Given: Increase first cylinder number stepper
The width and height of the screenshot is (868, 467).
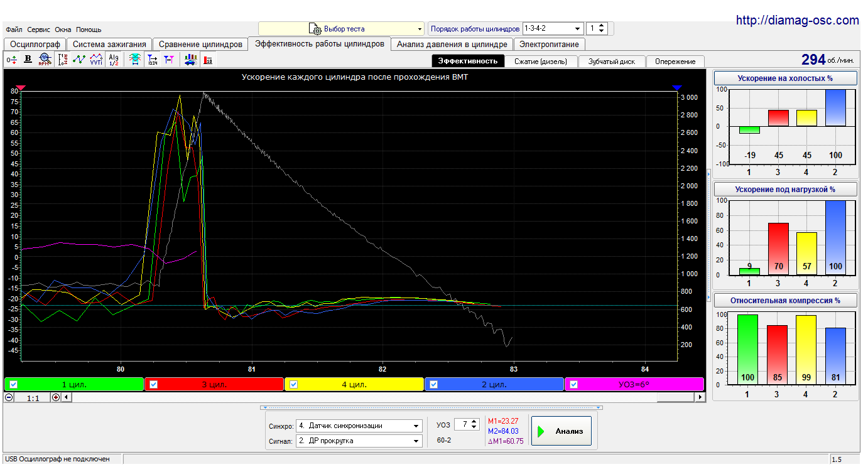Looking at the screenshot, I should point(602,26).
